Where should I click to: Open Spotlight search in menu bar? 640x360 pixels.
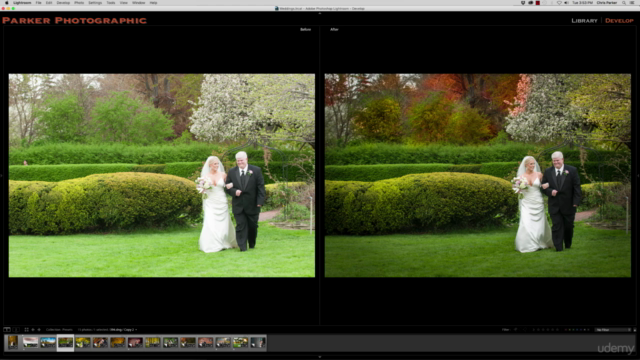coord(624,3)
